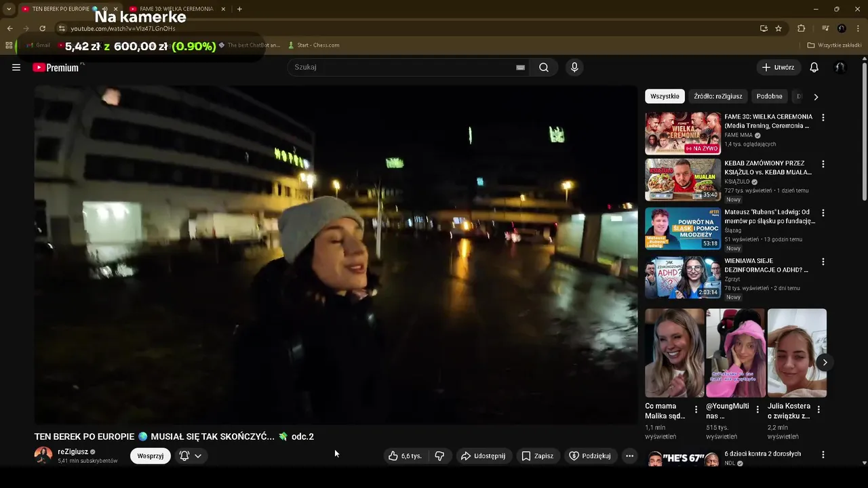The height and width of the screenshot is (488, 868).
Task: Open options for Mateusz Rubens Ledwig video
Action: point(823,213)
